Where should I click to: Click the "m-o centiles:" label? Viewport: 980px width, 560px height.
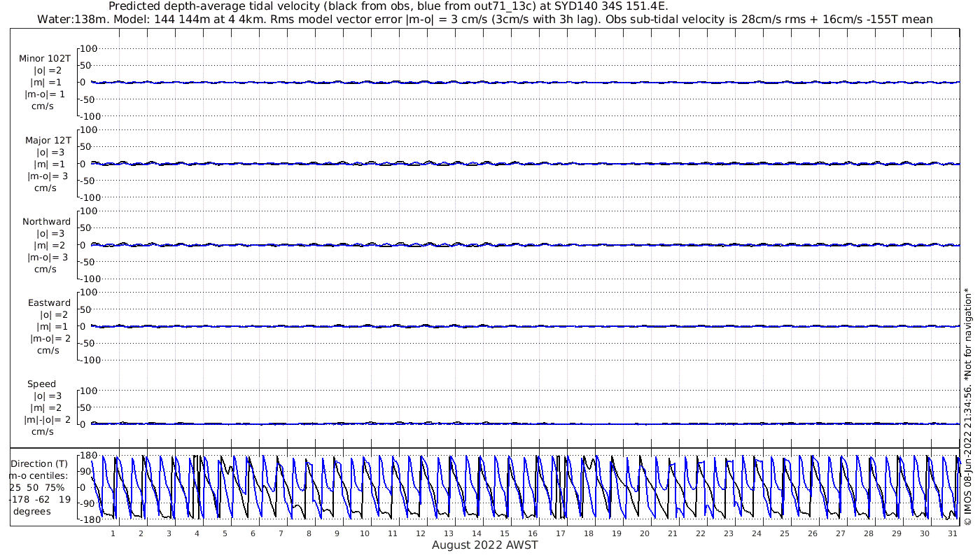[38, 476]
